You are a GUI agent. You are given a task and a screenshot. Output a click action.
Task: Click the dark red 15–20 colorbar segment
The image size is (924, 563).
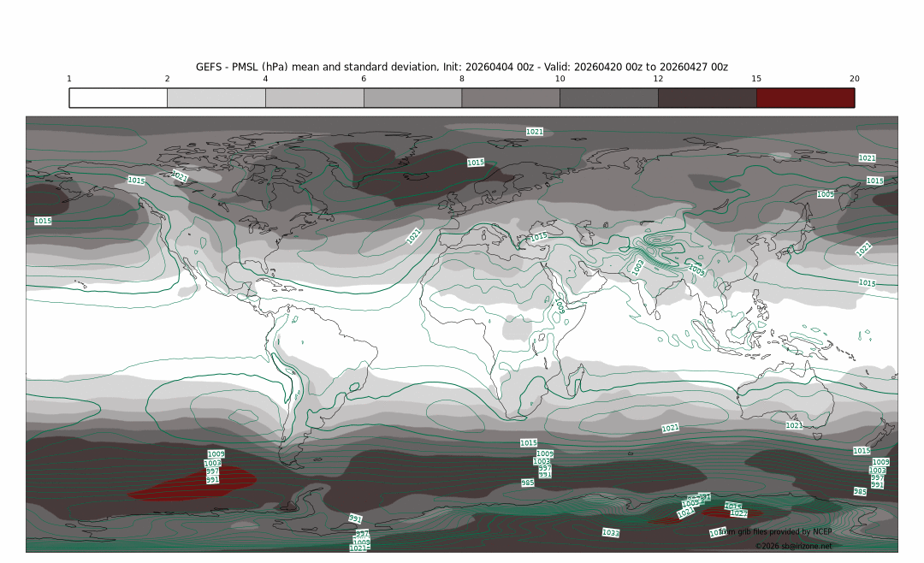tap(805, 98)
